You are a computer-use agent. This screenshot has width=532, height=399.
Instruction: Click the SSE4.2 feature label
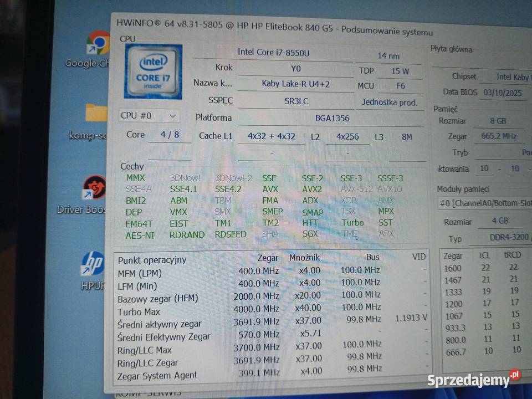coord(228,189)
